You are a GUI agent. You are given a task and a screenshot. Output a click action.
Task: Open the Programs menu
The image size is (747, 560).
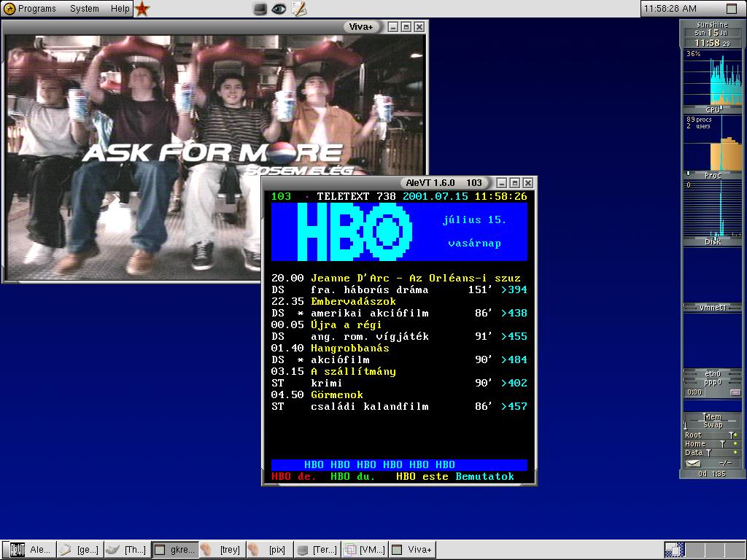(36, 9)
